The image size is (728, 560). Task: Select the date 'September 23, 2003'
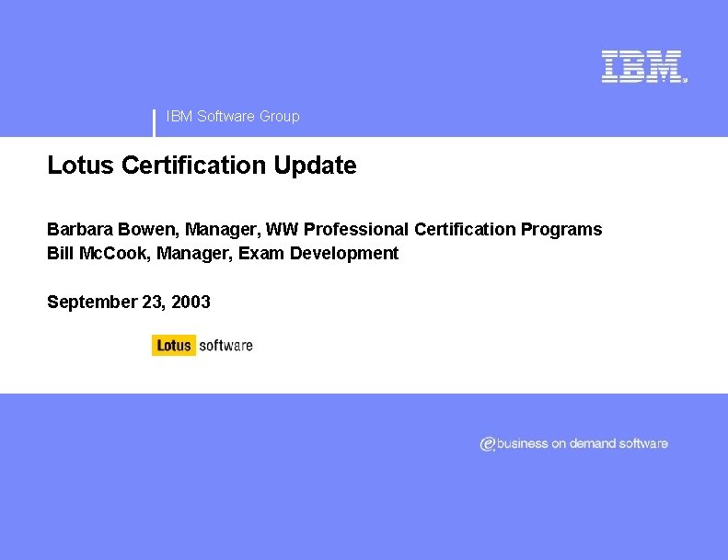[x=129, y=302]
